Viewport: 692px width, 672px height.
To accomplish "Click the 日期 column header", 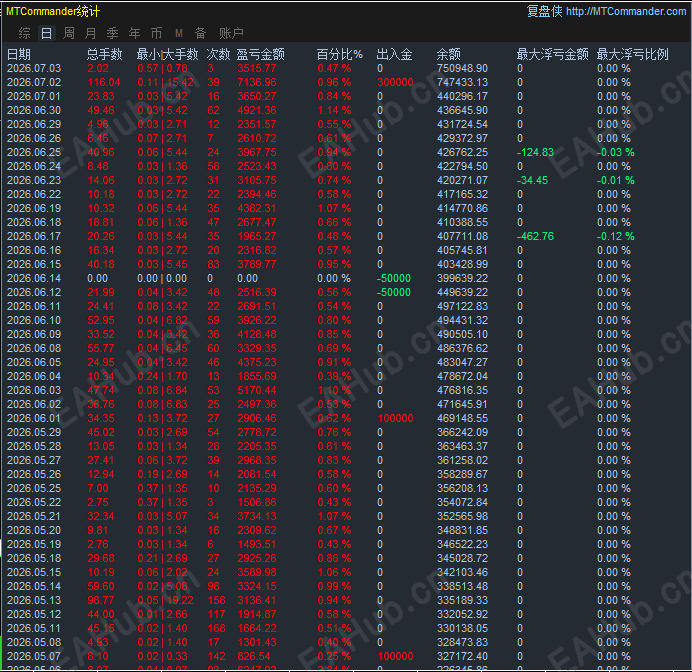I will (19, 54).
